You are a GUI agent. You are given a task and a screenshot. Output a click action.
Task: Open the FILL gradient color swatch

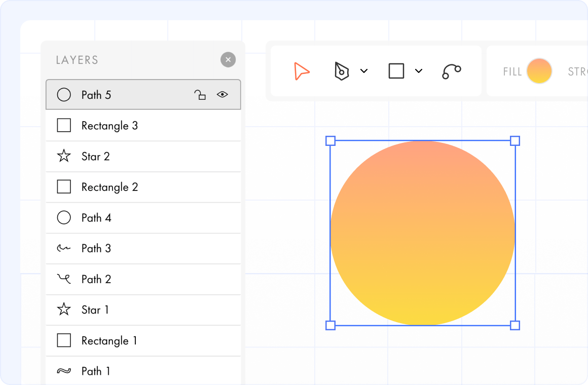point(539,71)
